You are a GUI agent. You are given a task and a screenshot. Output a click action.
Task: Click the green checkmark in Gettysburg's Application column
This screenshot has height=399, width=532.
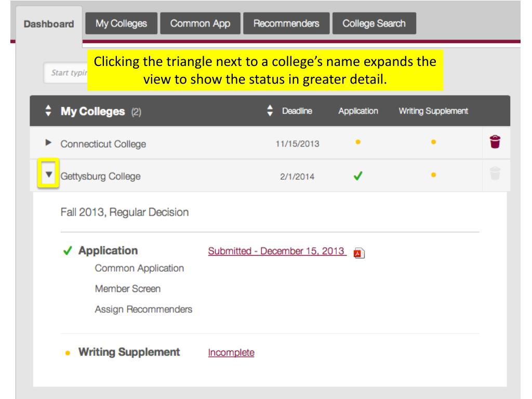click(358, 176)
